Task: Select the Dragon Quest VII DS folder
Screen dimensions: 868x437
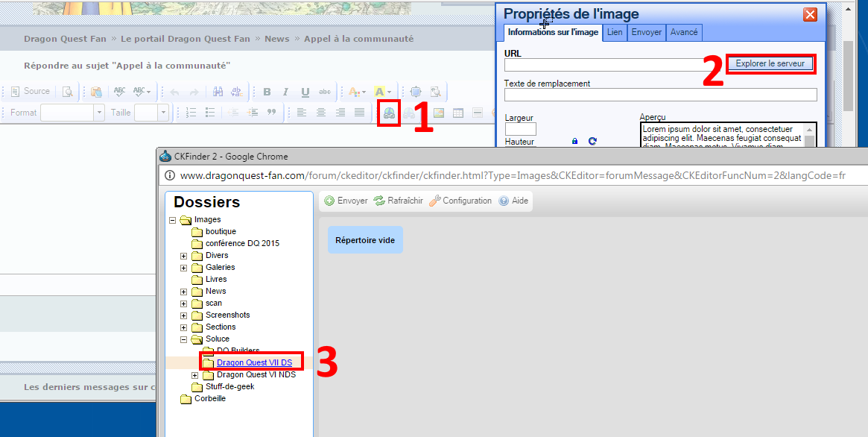Action: point(254,362)
